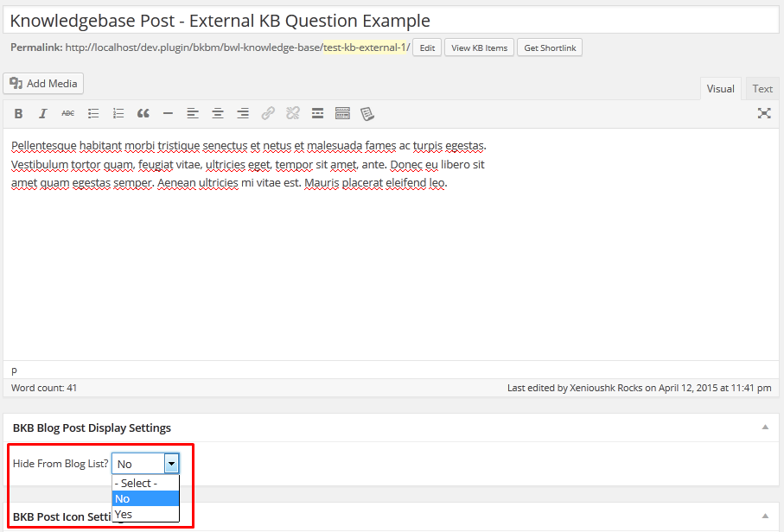Viewport: 784px width, 532px height.
Task: Click Get Shortlink button
Action: 550,48
